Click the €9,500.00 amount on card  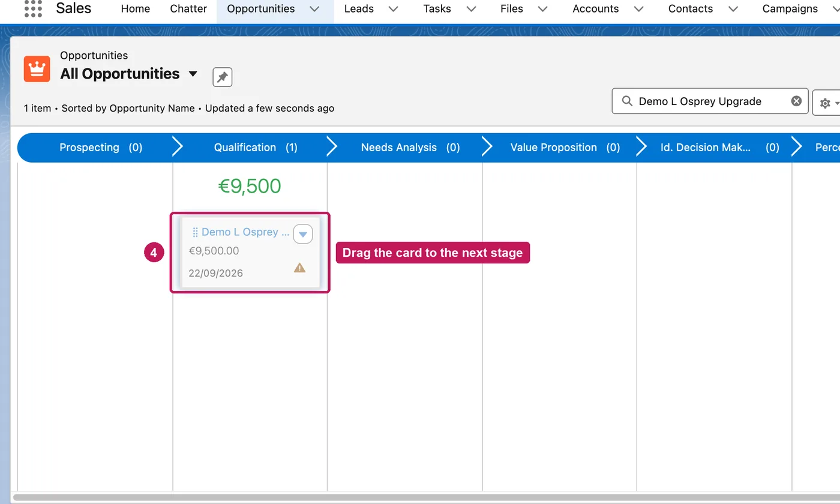(214, 251)
